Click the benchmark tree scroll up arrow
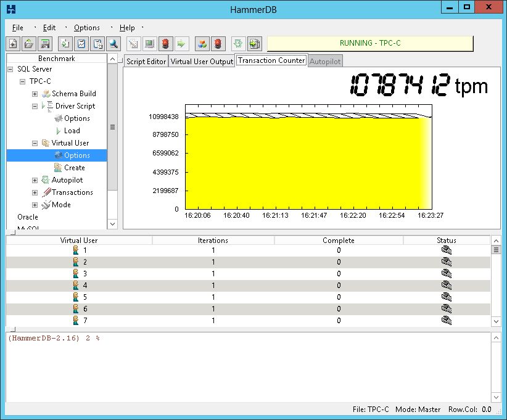Screen dimensions: 507x420 (x=112, y=59)
